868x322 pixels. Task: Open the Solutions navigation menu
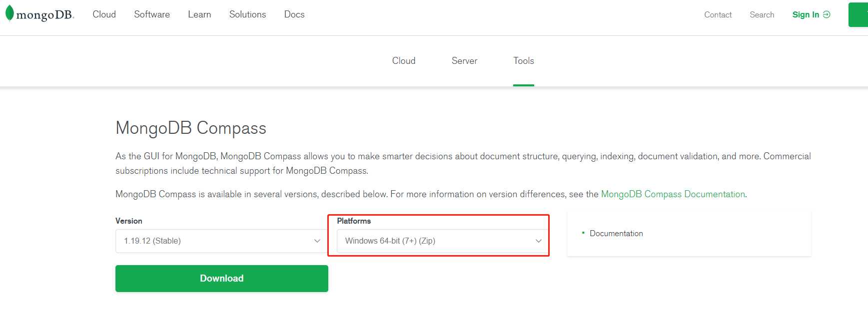tap(247, 14)
